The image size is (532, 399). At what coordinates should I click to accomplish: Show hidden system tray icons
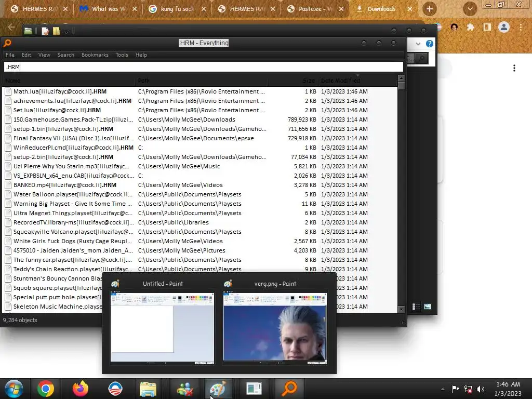tap(443, 389)
